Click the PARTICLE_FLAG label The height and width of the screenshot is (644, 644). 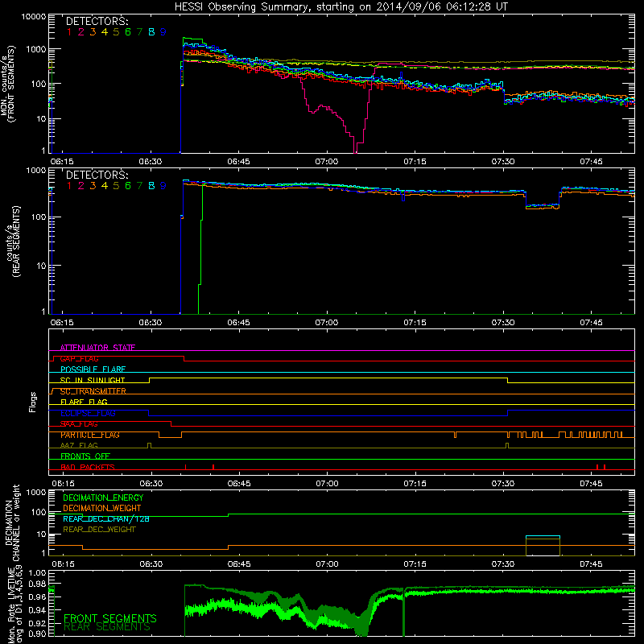(90, 435)
